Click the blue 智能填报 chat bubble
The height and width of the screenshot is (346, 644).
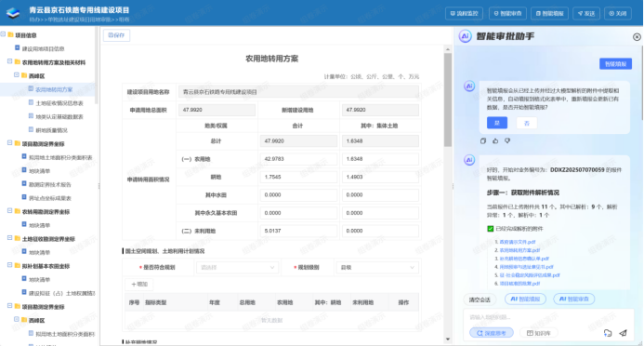pyautogui.click(x=615, y=63)
